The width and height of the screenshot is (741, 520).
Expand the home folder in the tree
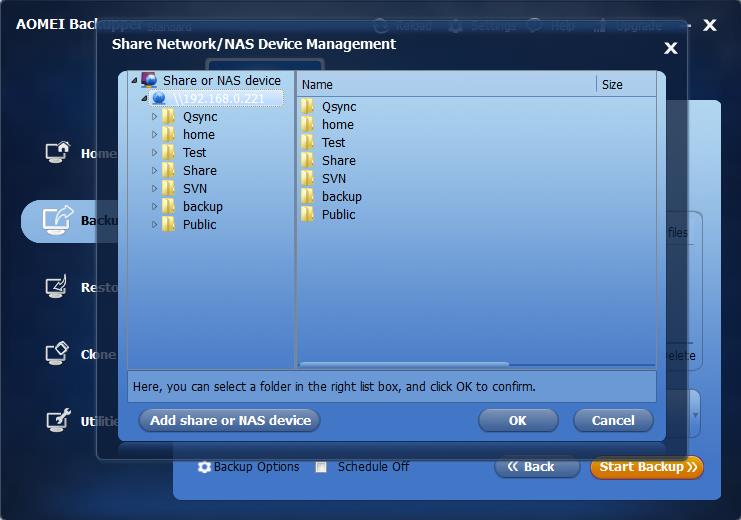point(154,135)
